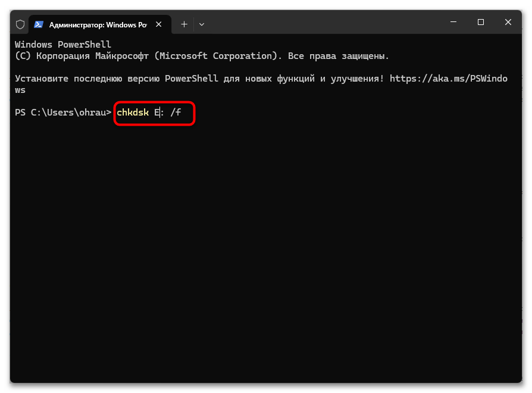Maximize the terminal window
This screenshot has height=393, width=532.
[480, 22]
